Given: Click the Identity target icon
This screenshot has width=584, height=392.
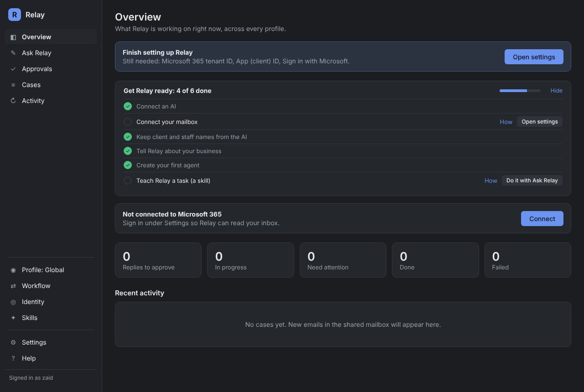Looking at the screenshot, I should [x=13, y=302].
